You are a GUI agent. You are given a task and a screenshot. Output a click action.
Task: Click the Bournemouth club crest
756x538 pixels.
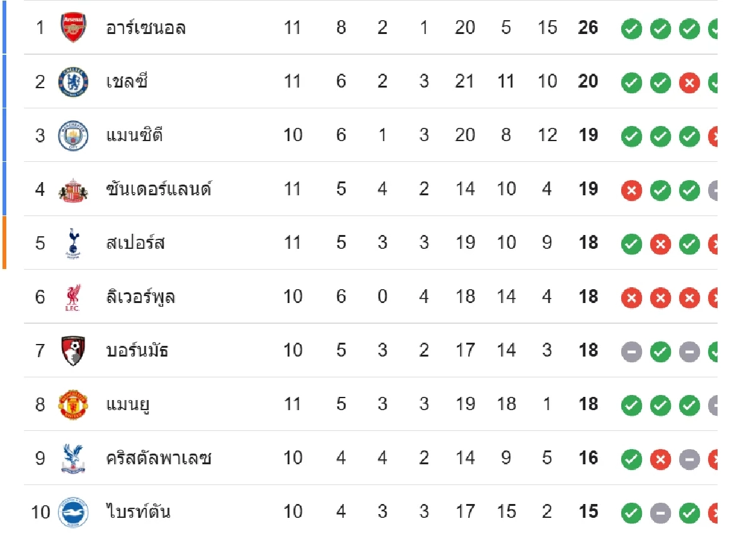[73, 350]
